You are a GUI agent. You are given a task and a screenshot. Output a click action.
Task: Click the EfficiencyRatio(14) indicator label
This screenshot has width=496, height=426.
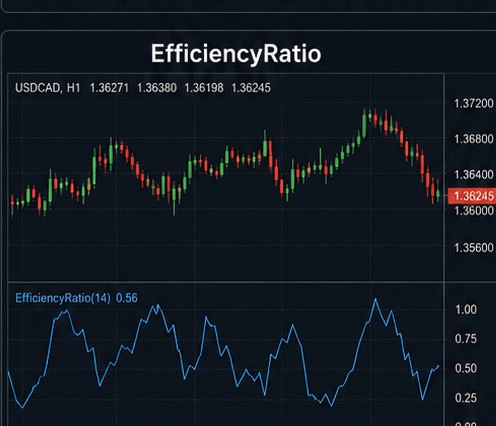click(x=63, y=298)
